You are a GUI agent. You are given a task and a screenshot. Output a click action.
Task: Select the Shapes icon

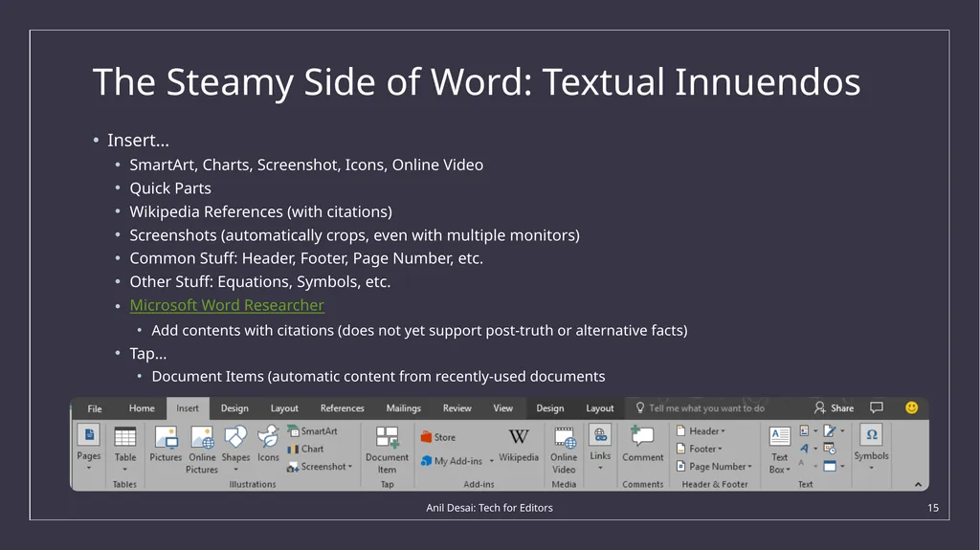click(235, 436)
